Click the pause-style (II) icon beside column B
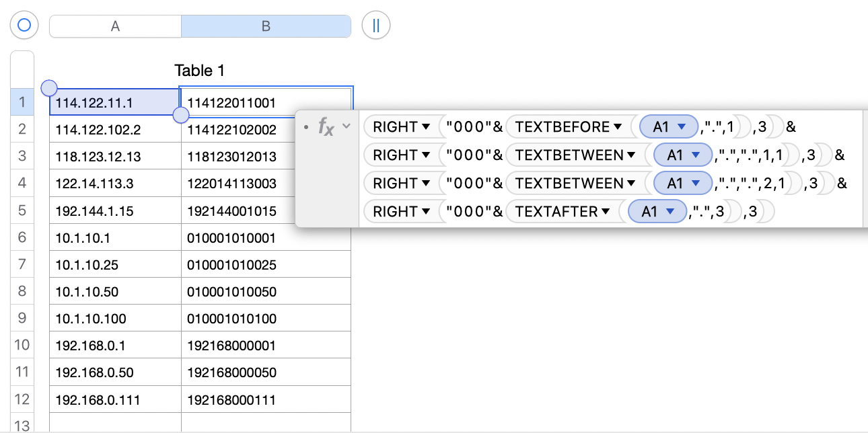The height and width of the screenshot is (433, 868). click(376, 25)
